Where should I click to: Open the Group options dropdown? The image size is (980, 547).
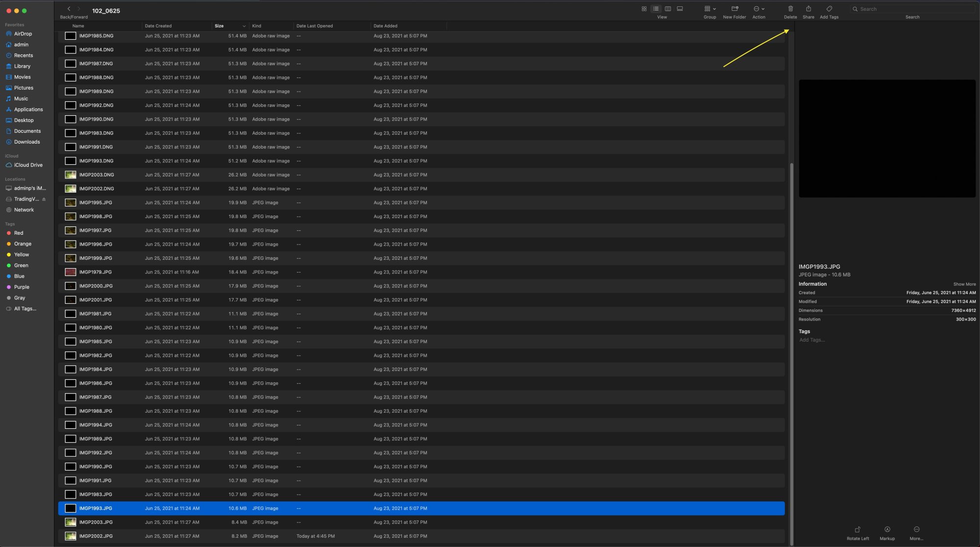pos(709,8)
